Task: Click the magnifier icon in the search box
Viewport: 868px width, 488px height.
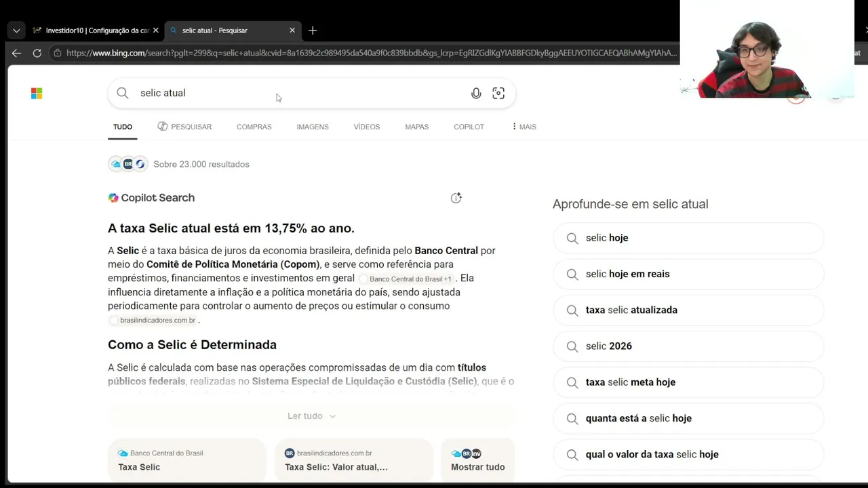Action: click(x=123, y=93)
